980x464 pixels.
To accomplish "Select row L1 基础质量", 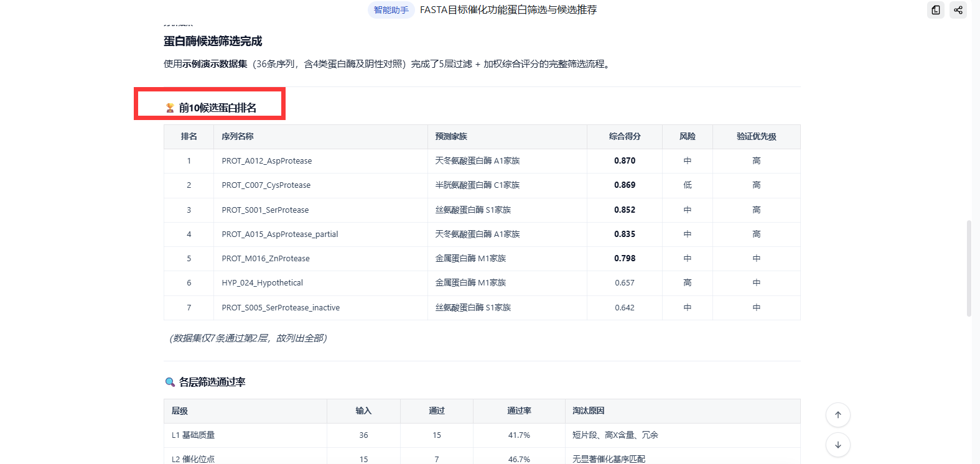I will pyautogui.click(x=482, y=435).
